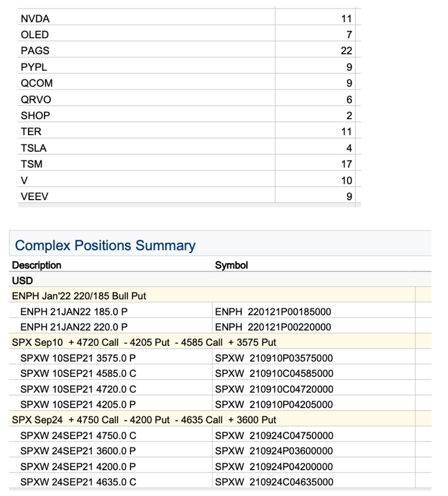
Task: Select the USD currency group row
Action: tap(22, 281)
